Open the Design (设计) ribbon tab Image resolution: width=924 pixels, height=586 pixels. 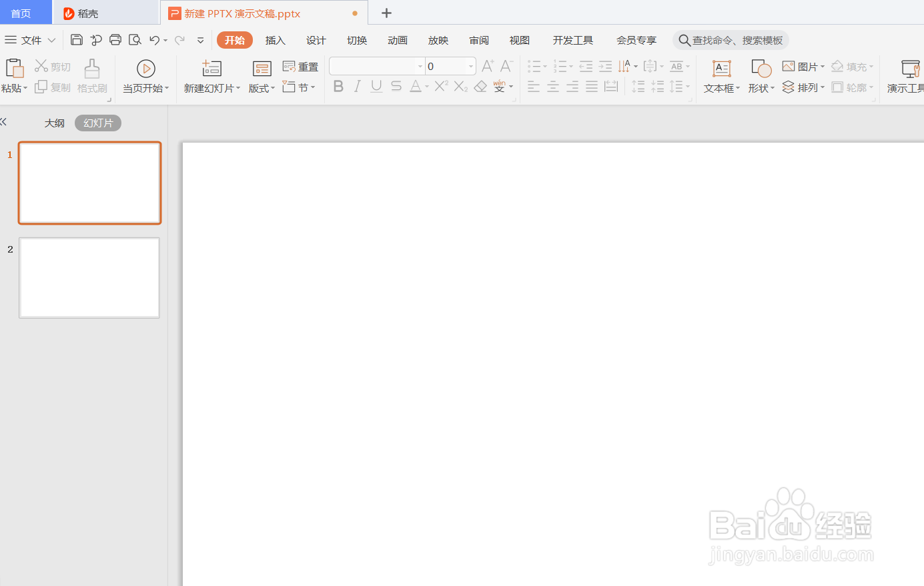tap(316, 41)
